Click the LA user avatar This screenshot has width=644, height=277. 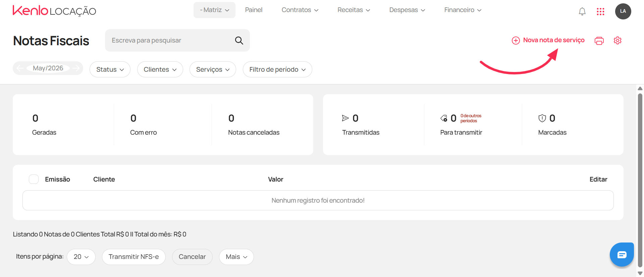[623, 11]
